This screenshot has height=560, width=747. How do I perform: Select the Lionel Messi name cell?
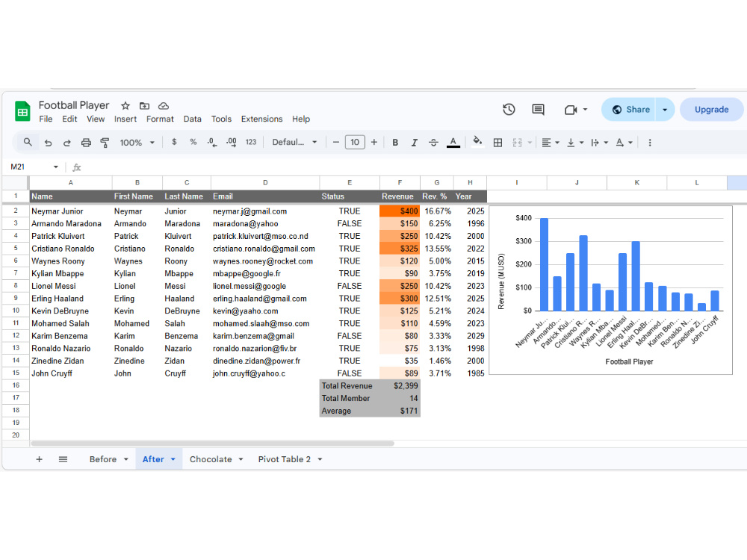coord(70,286)
